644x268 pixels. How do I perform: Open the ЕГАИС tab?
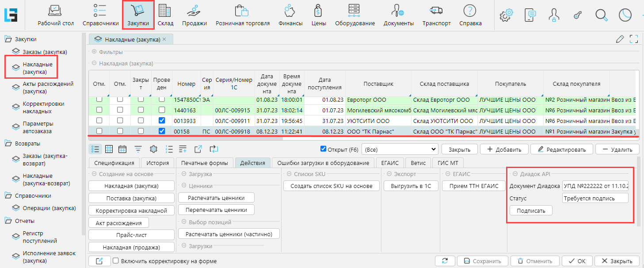(x=390, y=163)
